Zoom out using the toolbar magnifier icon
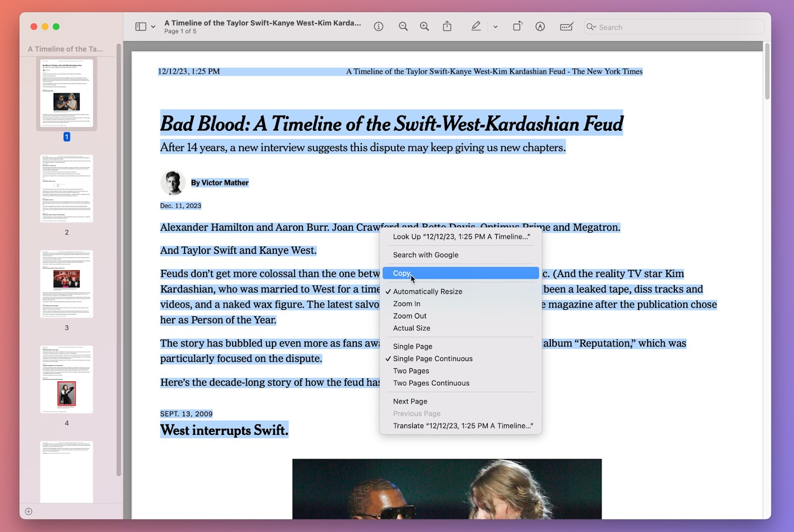 403,27
